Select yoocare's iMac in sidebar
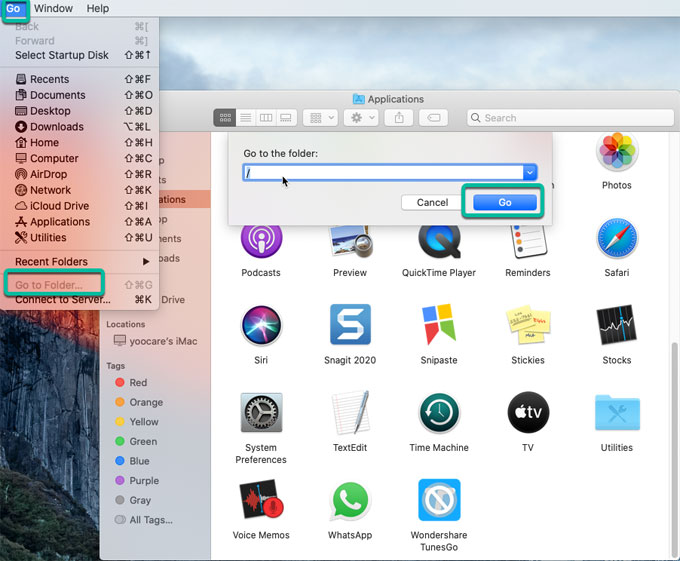680x561 pixels. [155, 341]
